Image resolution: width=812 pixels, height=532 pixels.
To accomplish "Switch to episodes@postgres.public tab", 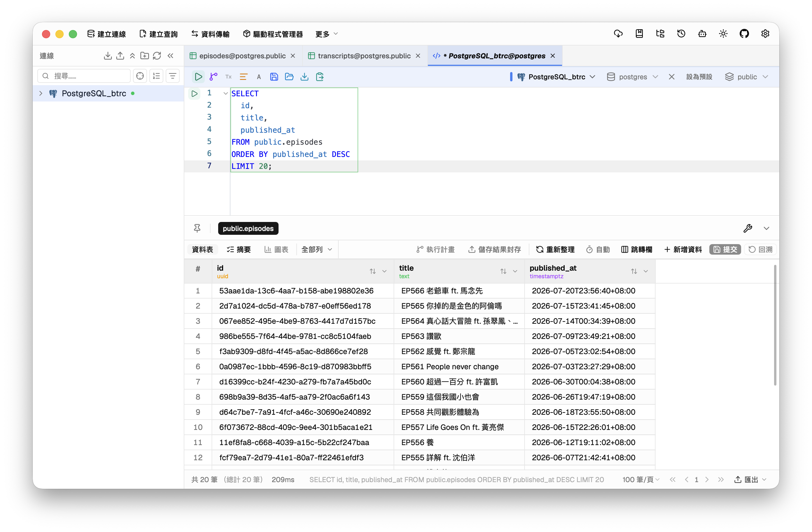I will pos(243,56).
